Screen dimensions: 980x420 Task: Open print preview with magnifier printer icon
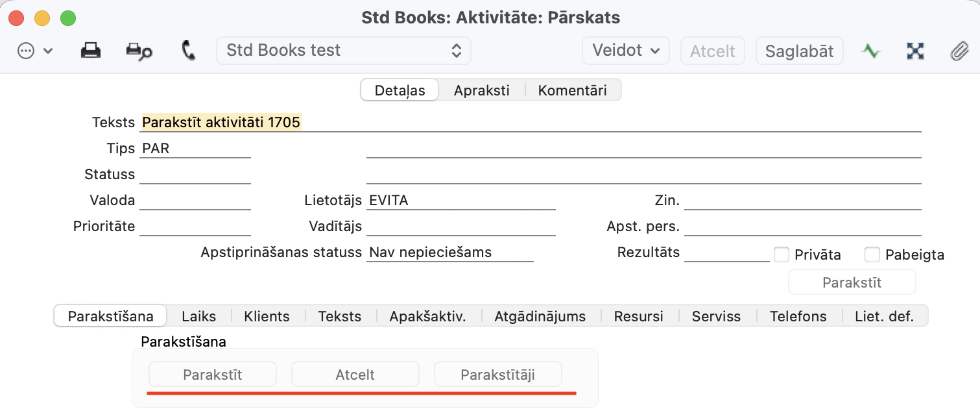click(139, 51)
